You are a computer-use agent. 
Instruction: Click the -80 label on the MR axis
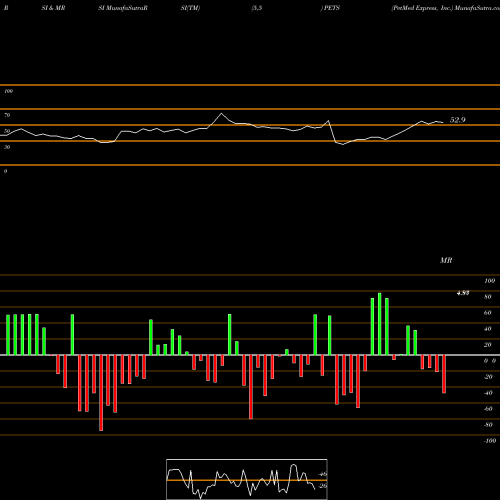click(x=488, y=425)
